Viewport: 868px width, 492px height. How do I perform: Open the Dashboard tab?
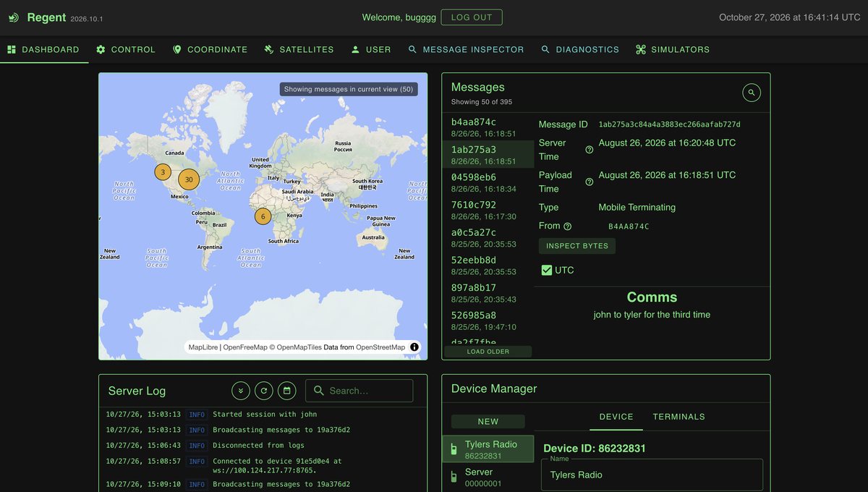(x=43, y=50)
